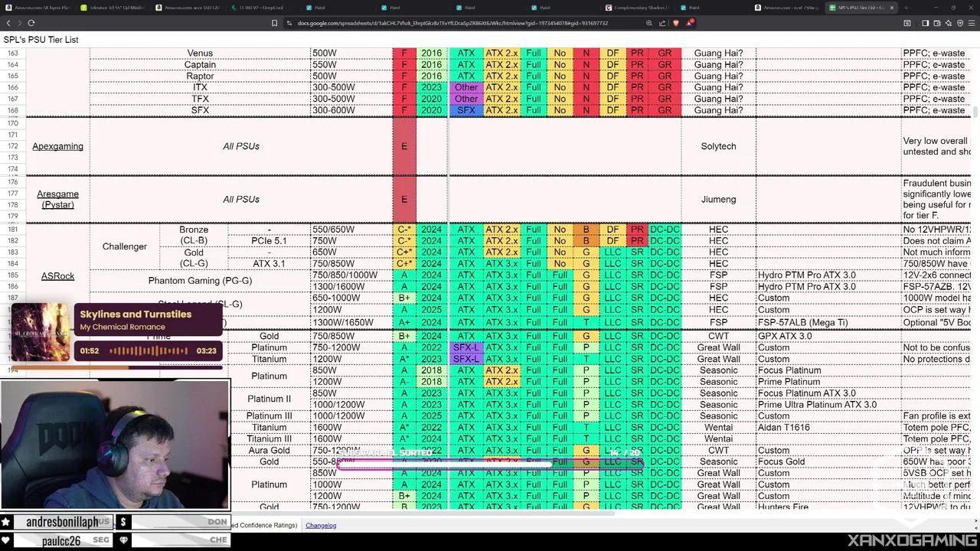
Task: Click the browser forward arrow
Action: click(x=20, y=23)
